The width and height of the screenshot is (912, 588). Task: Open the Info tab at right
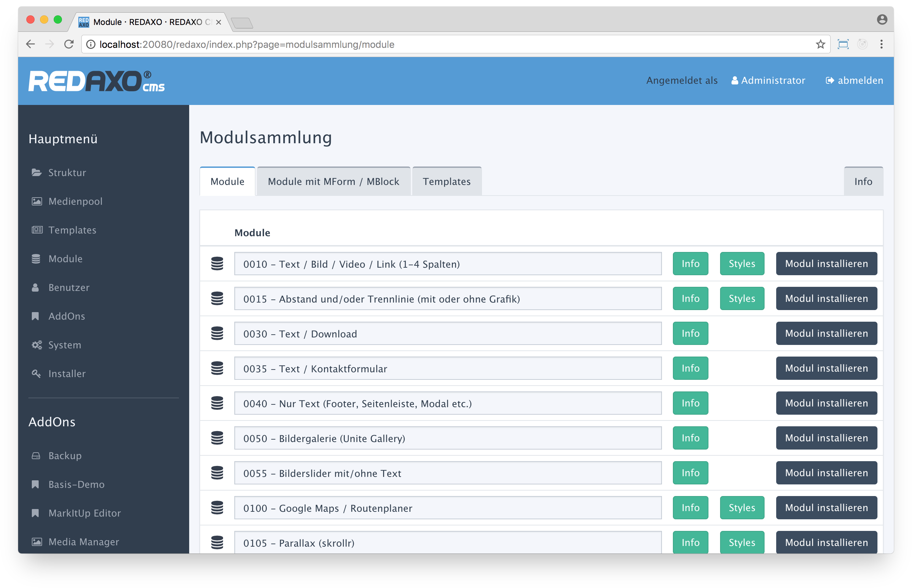(x=863, y=182)
